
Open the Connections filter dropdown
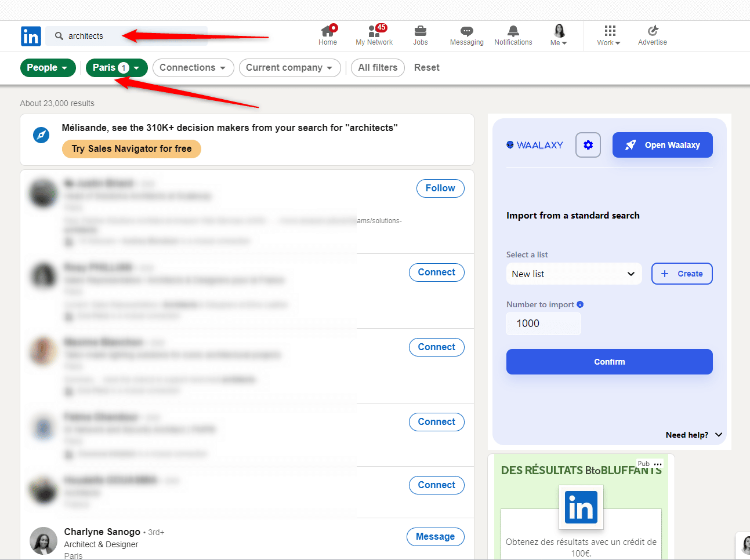point(193,68)
